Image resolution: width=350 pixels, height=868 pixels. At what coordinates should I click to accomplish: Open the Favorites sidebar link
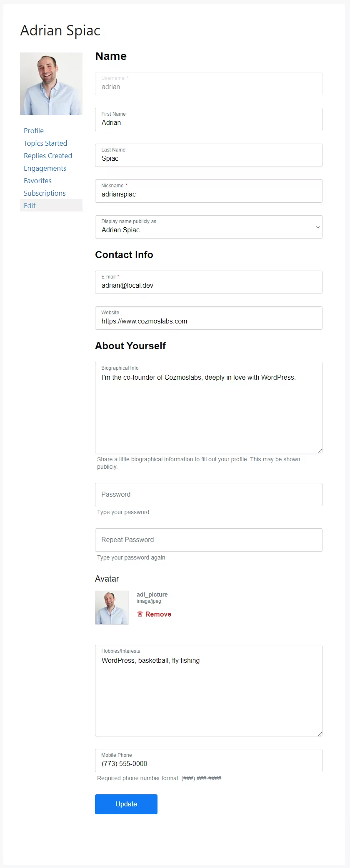click(x=37, y=181)
